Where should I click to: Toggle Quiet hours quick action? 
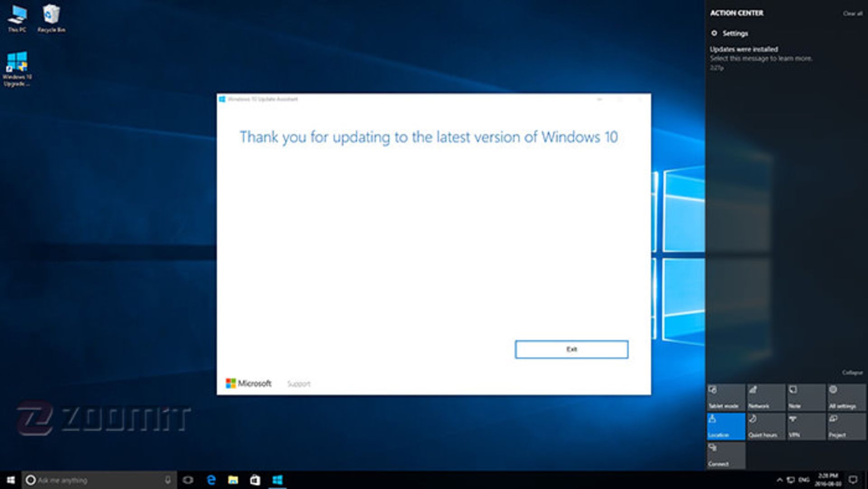(766, 426)
